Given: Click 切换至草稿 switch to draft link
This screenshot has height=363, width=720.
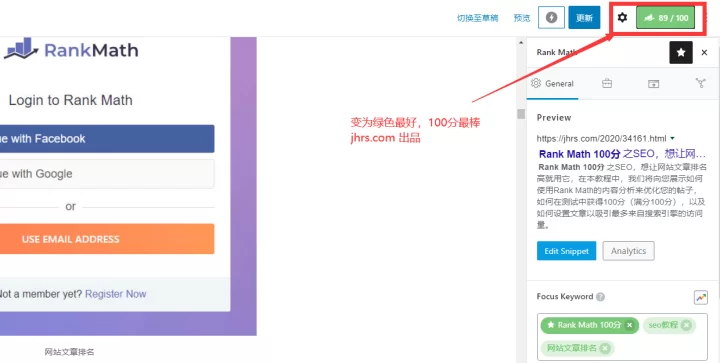Looking at the screenshot, I should coord(478,18).
